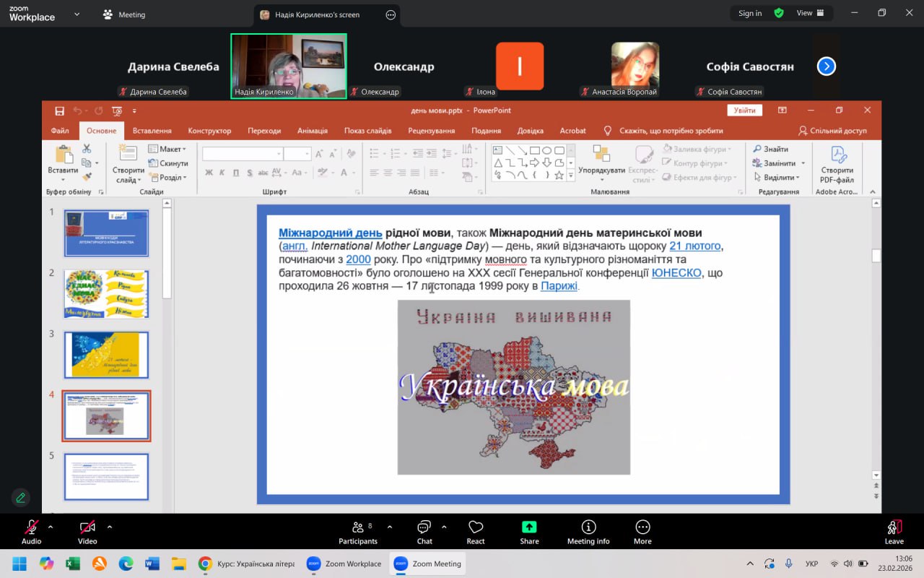The image size is (924, 578).
Task: Select slide 3 thumbnail
Action: [106, 355]
